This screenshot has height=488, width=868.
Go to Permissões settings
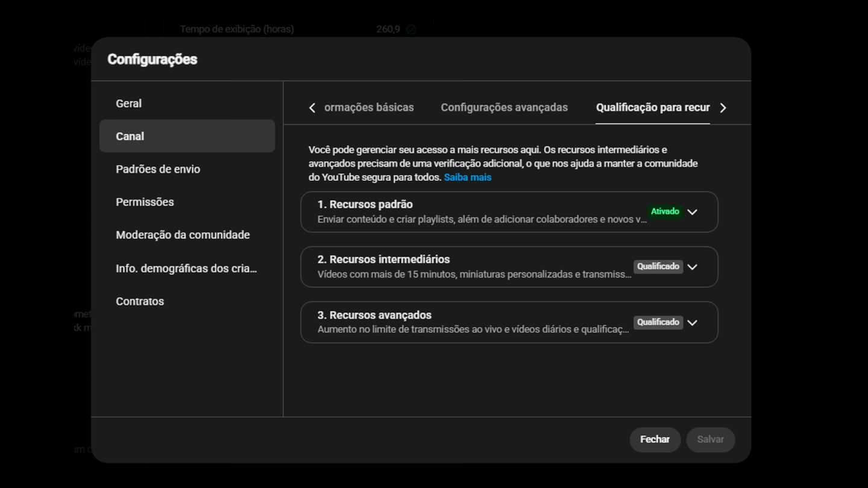click(187, 202)
